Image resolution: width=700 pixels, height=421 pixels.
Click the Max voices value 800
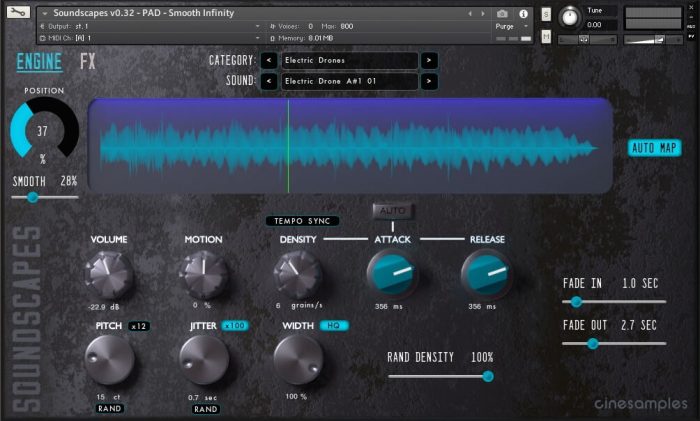[x=347, y=26]
